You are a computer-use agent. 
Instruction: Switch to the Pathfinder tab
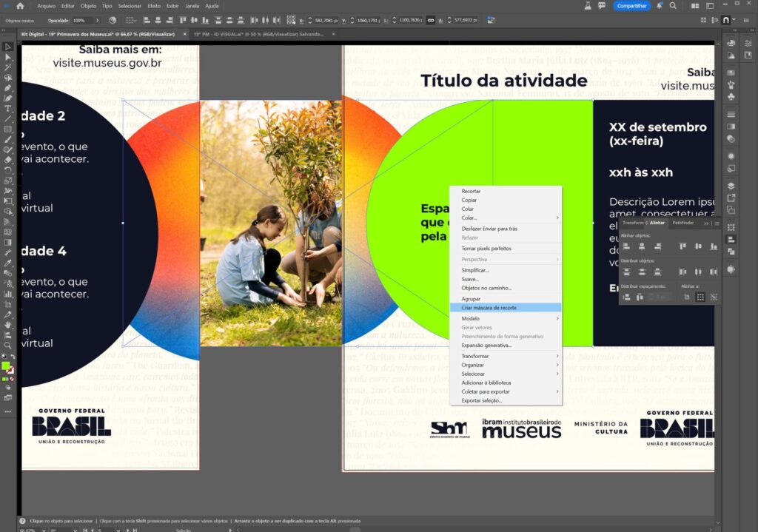point(682,223)
